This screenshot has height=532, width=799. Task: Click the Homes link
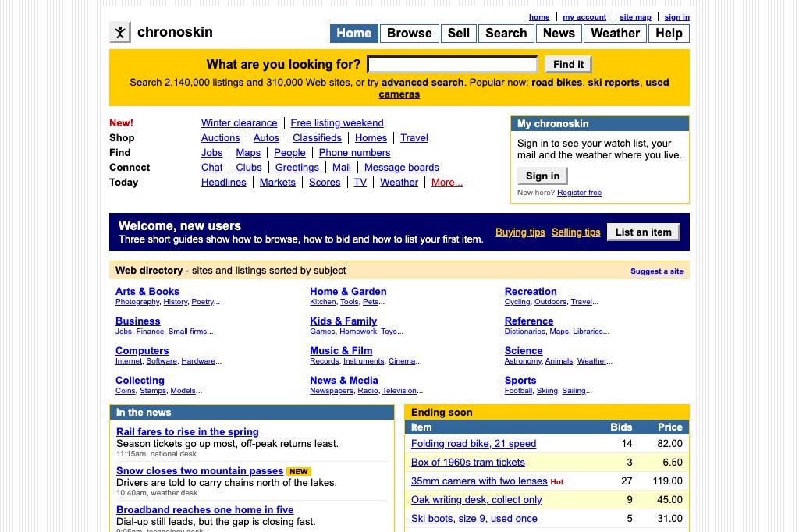(x=371, y=137)
